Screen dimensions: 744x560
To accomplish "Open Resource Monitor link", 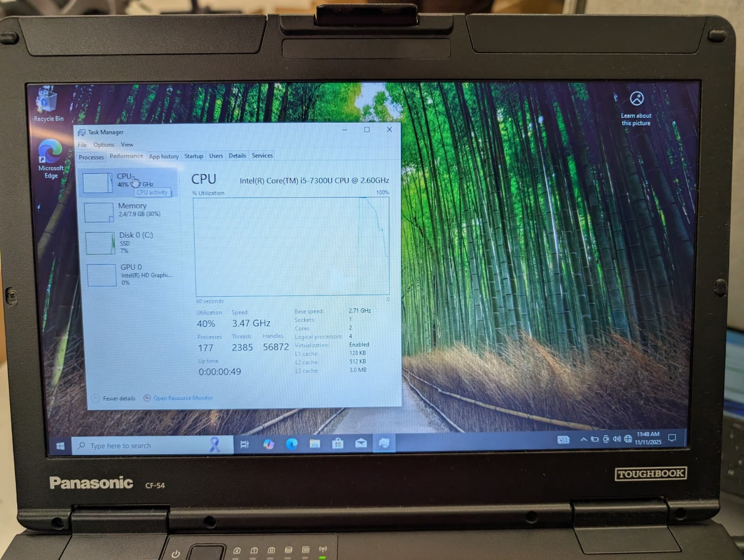I will tap(179, 398).
